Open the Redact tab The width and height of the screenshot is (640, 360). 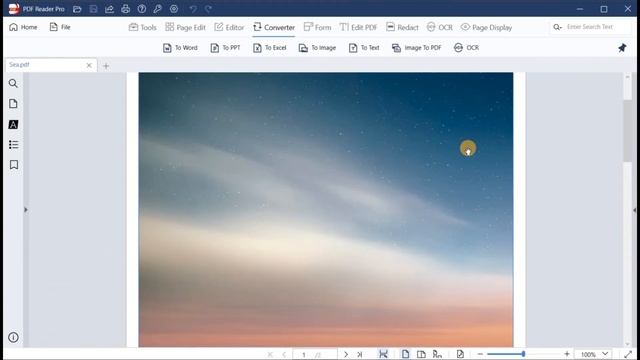(x=402, y=27)
